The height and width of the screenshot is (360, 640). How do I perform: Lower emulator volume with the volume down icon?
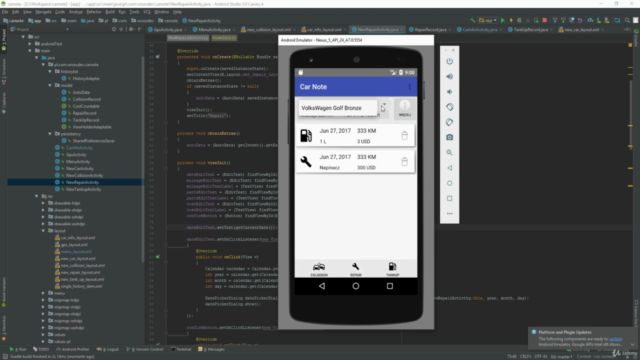(x=449, y=92)
